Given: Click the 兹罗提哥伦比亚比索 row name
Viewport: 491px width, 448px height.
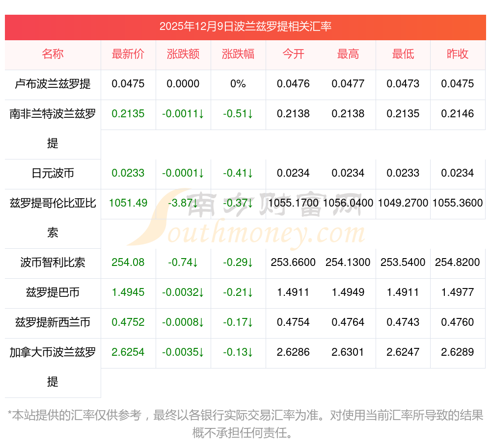Looking at the screenshot, I should click(x=53, y=217).
